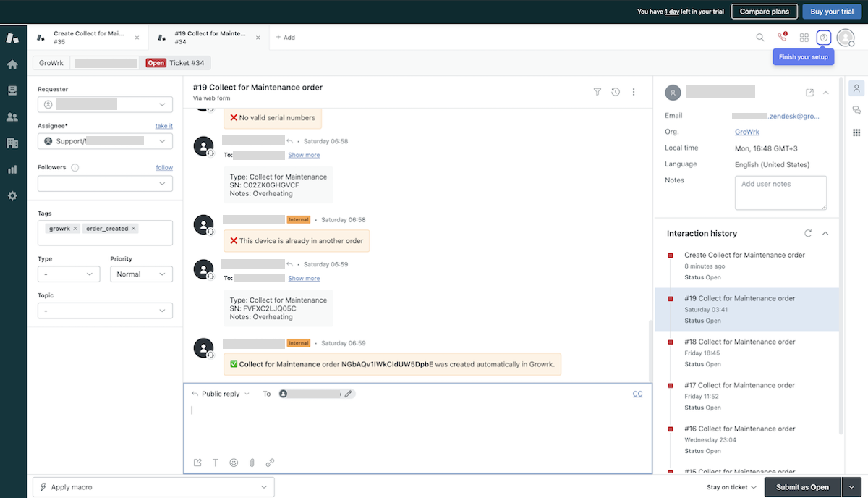
Task: Click the Add user notes field
Action: [780, 192]
